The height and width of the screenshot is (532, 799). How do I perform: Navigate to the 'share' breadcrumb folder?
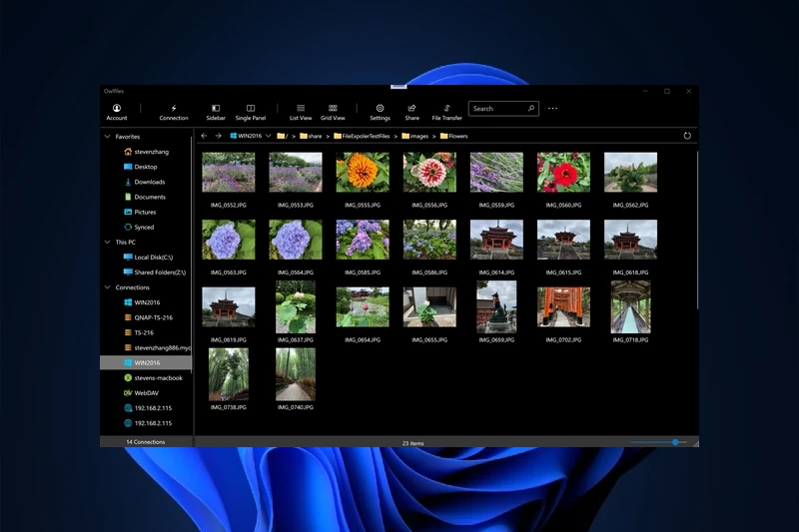311,136
